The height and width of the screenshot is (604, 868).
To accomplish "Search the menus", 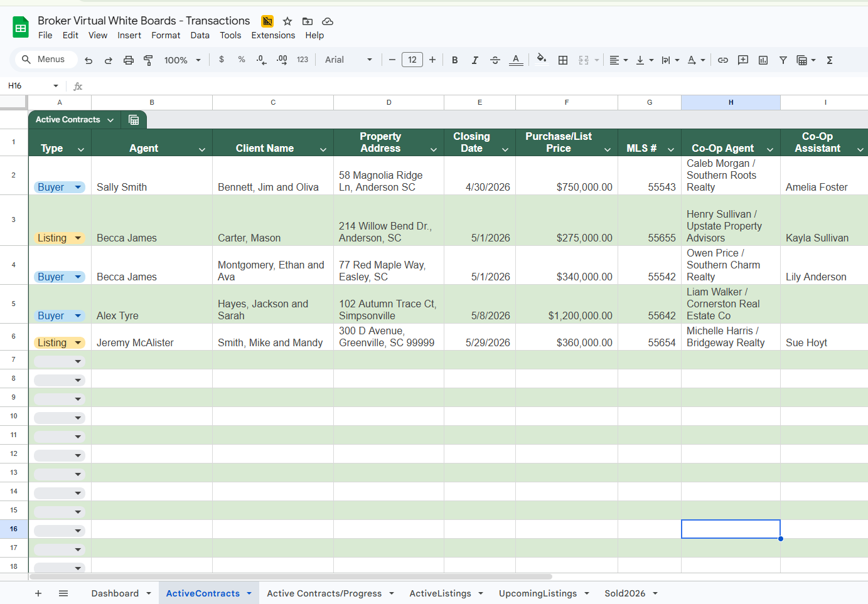I will [x=46, y=60].
